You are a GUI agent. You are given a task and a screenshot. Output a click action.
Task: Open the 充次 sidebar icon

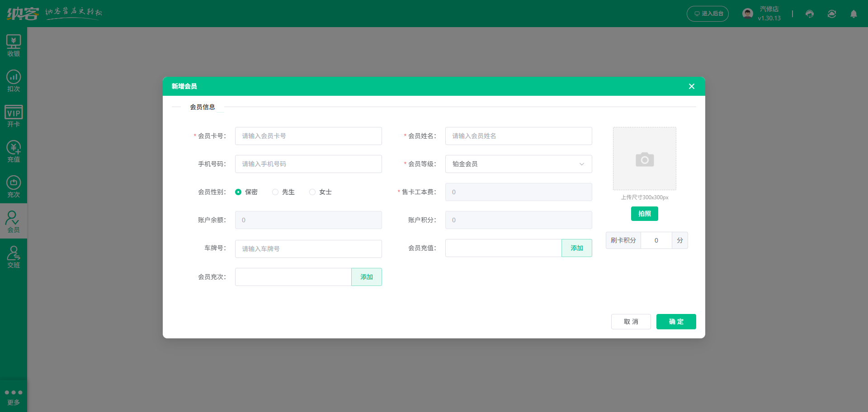14,187
